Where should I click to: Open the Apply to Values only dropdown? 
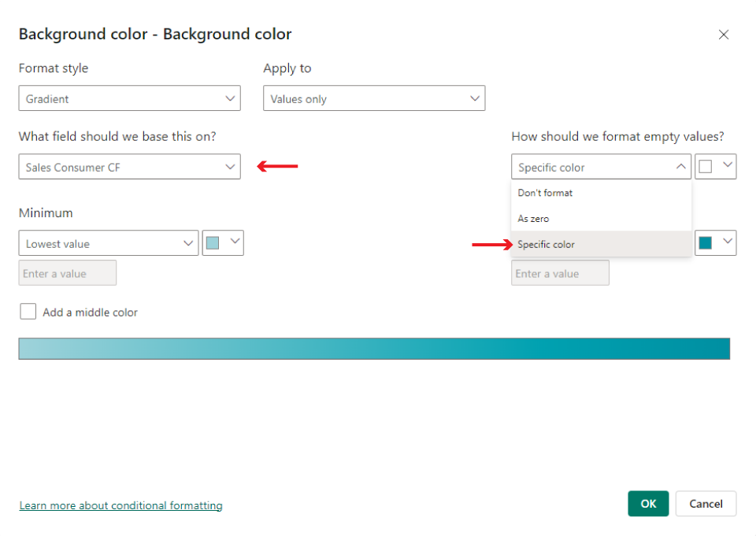point(373,98)
